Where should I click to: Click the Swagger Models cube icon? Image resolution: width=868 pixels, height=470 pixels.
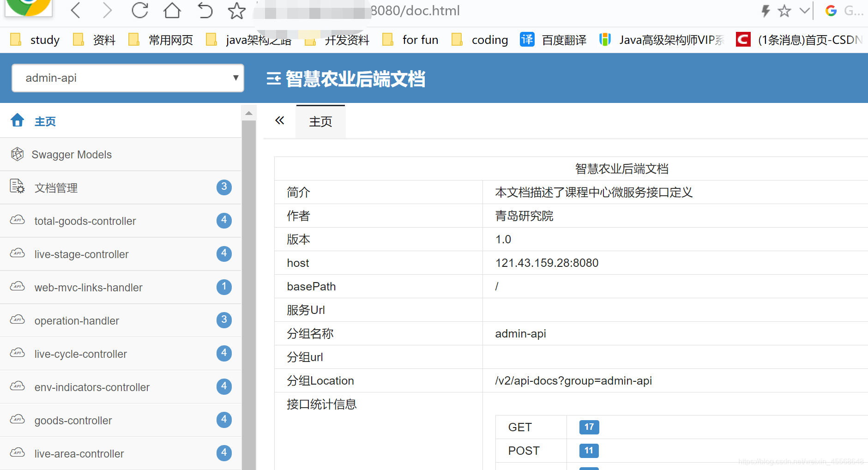coord(17,154)
